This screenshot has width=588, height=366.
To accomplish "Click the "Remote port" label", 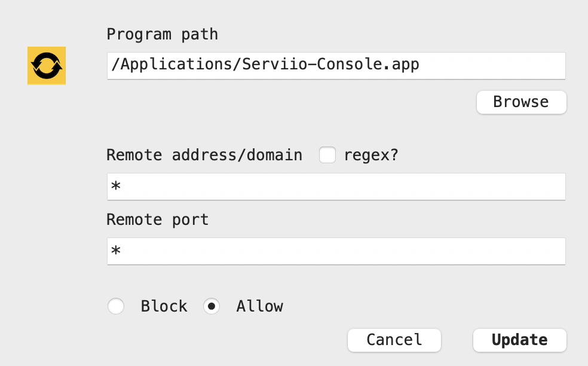I will point(158,219).
